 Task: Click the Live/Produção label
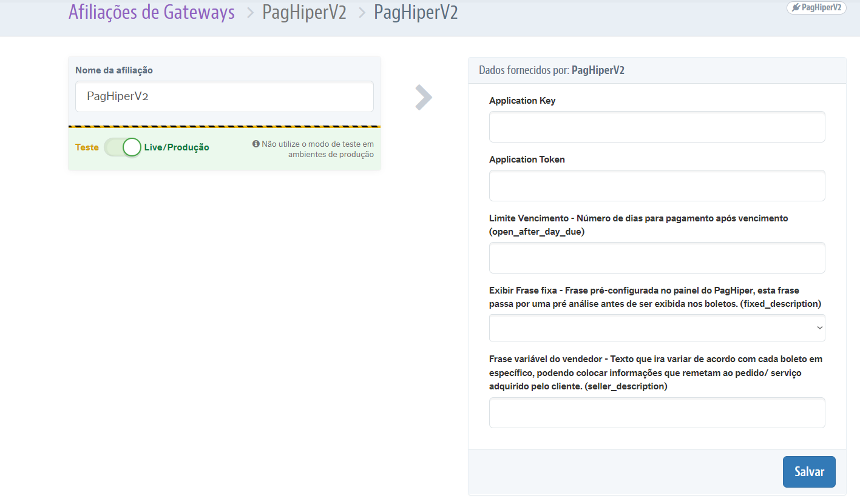[x=177, y=147]
